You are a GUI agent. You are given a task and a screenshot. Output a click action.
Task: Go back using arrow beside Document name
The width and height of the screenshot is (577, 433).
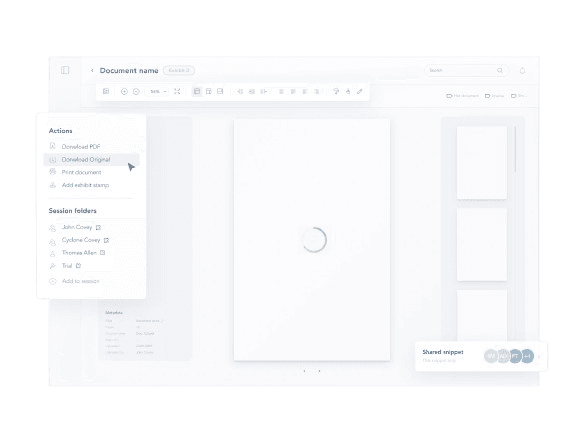(x=92, y=70)
